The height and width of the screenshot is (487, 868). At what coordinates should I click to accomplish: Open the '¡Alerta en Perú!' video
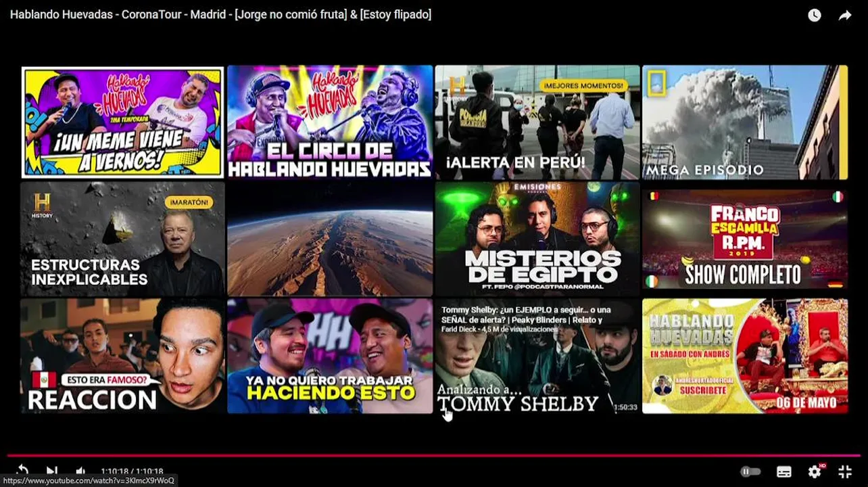tap(537, 122)
